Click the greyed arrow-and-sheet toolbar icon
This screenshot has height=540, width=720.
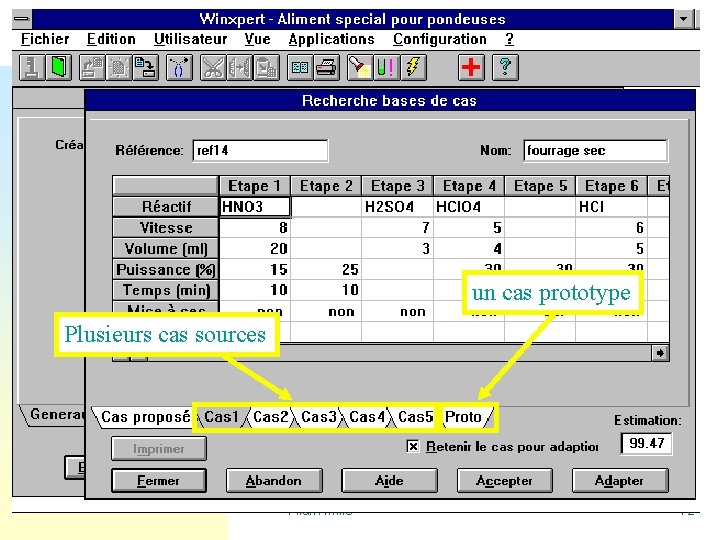point(92,68)
